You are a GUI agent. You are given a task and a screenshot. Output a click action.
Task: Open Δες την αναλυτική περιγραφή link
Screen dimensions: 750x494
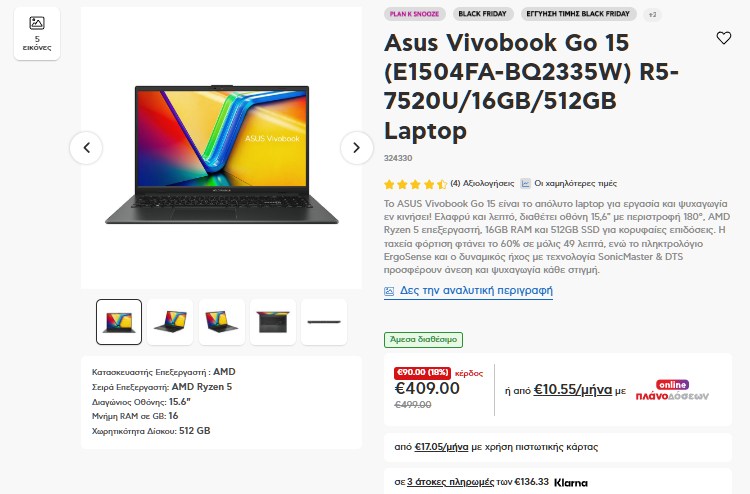pos(476,290)
